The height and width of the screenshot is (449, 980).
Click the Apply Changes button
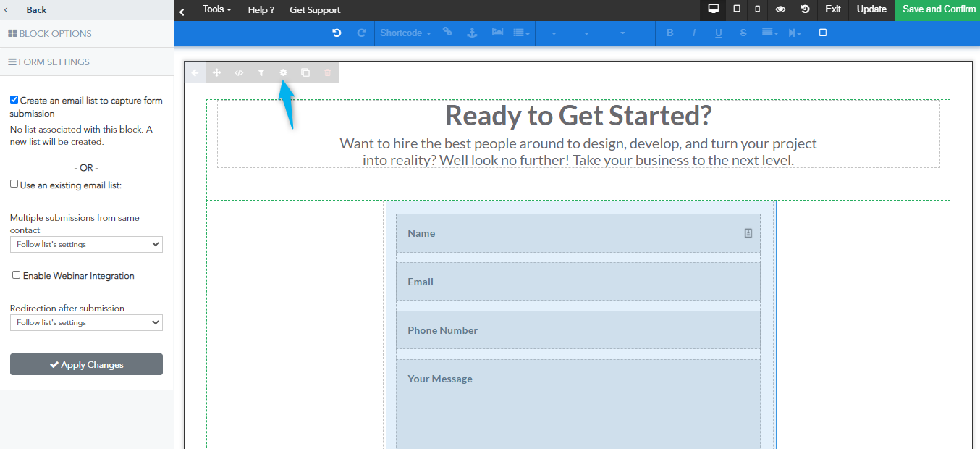tap(86, 364)
